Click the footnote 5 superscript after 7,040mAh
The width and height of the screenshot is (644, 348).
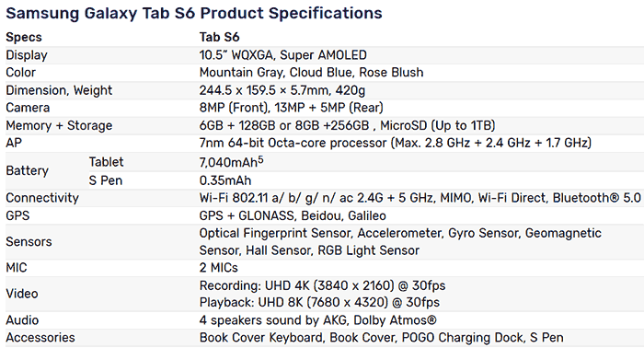[x=260, y=160]
